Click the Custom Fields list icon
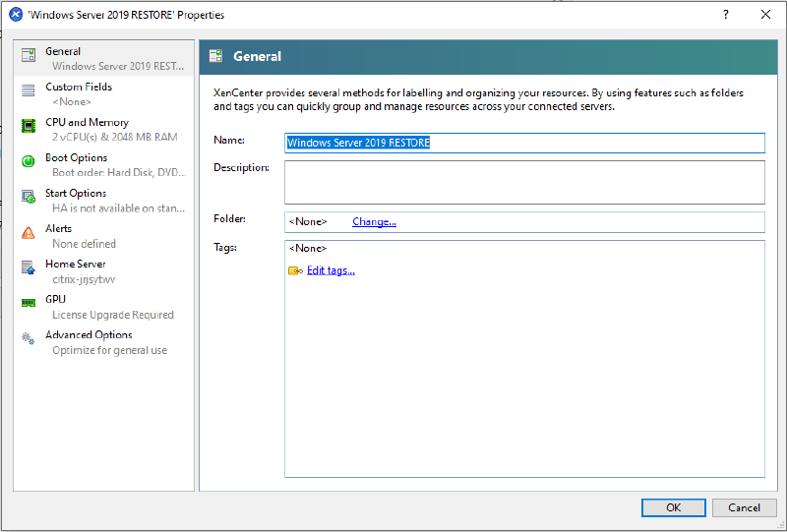Screen dimensions: 787x532 pos(29,90)
